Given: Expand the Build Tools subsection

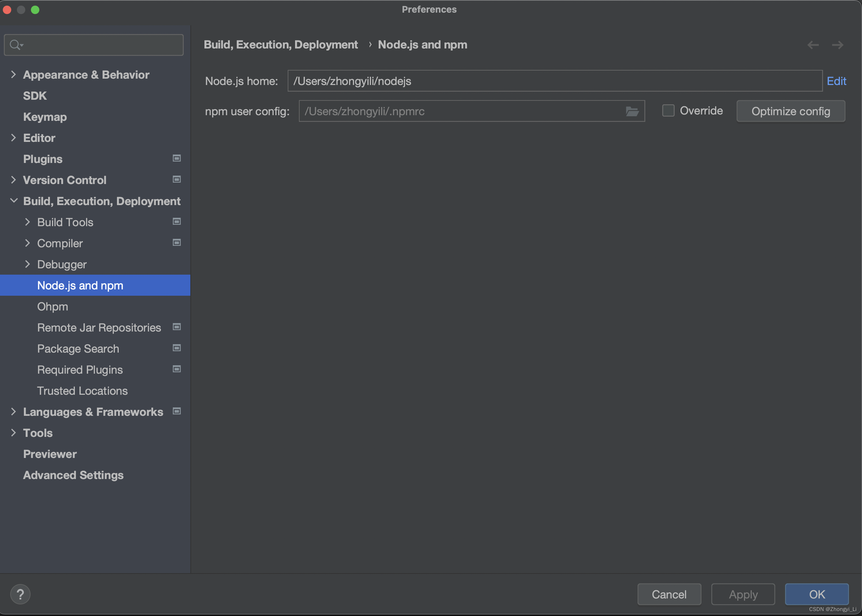Looking at the screenshot, I should (27, 222).
